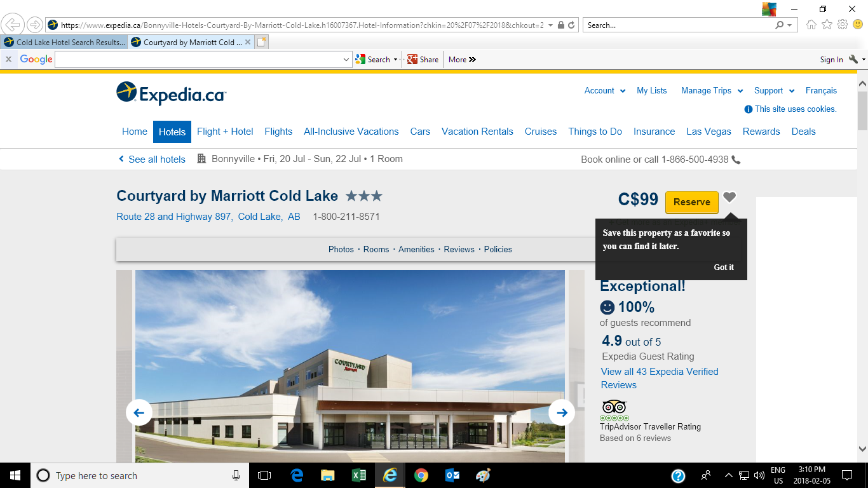Click previous photo arrow on hotel image
Viewport: 868px width, 488px height.
[139, 413]
